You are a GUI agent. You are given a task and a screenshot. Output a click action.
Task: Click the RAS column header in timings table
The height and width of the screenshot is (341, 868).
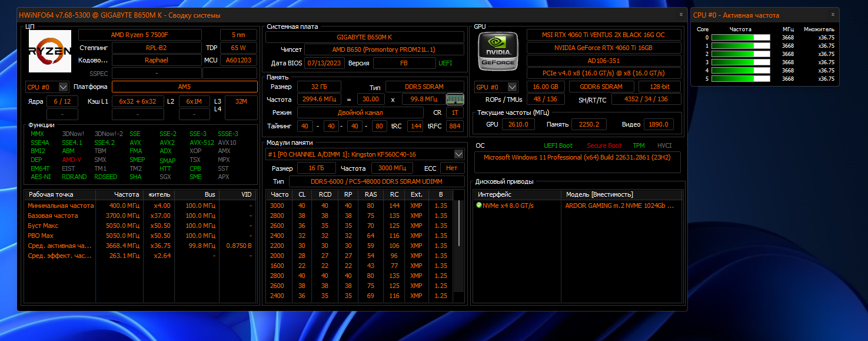[371, 194]
